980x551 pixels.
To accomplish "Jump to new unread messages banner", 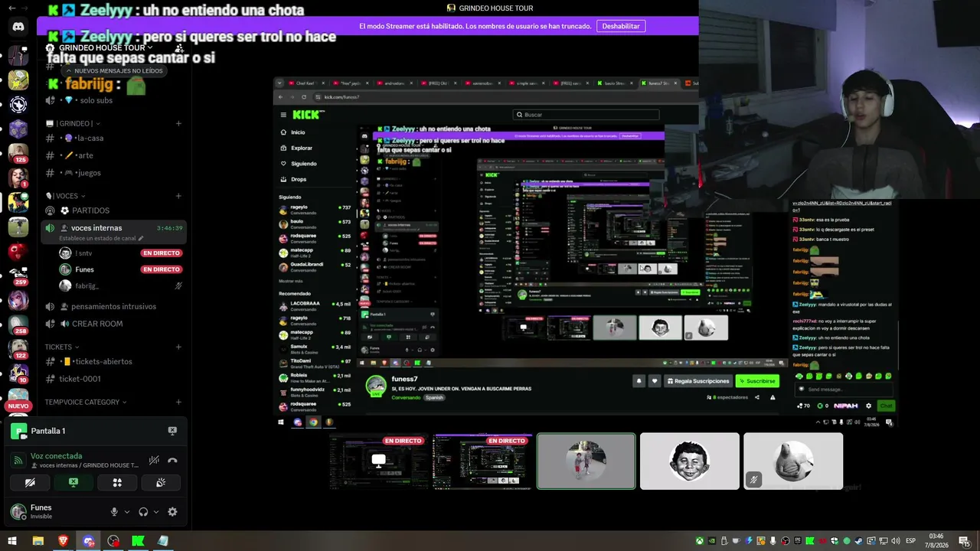I will tap(114, 70).
